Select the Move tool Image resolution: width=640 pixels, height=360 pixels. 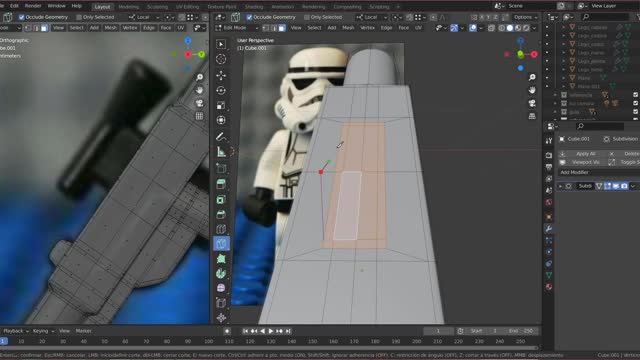tap(221, 76)
